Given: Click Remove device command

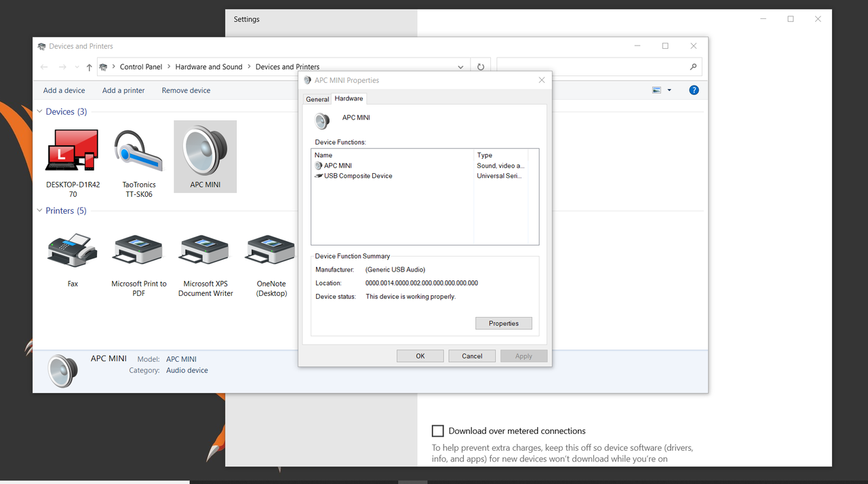Looking at the screenshot, I should pos(186,90).
